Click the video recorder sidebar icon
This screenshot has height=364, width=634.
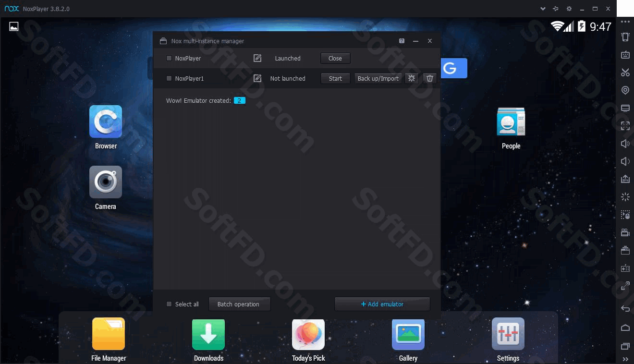625,232
